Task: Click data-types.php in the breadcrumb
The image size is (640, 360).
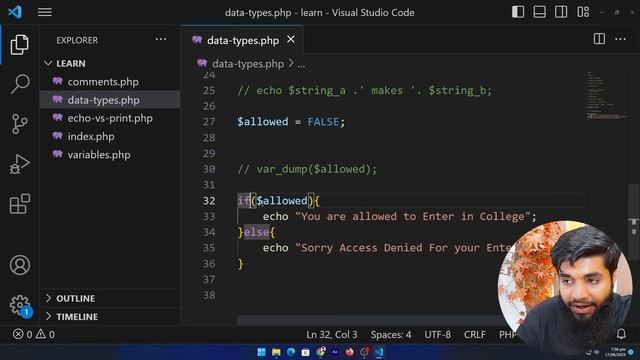Action: point(248,64)
